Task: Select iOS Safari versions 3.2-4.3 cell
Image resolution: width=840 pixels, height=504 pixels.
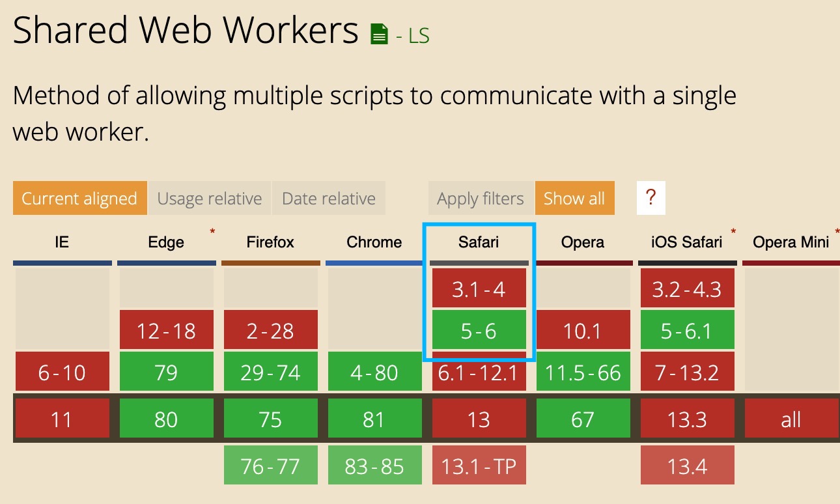Action: tap(687, 289)
